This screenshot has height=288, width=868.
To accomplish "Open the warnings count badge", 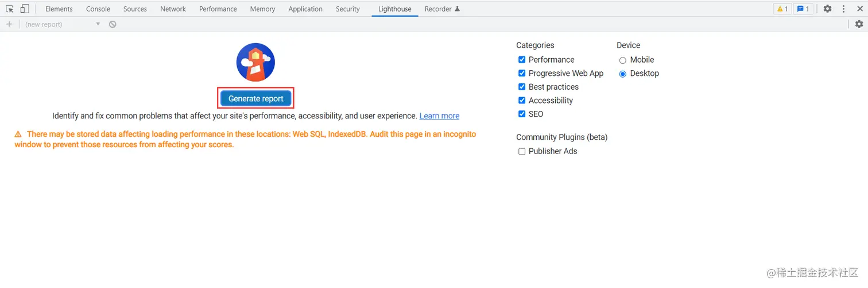I will [782, 9].
